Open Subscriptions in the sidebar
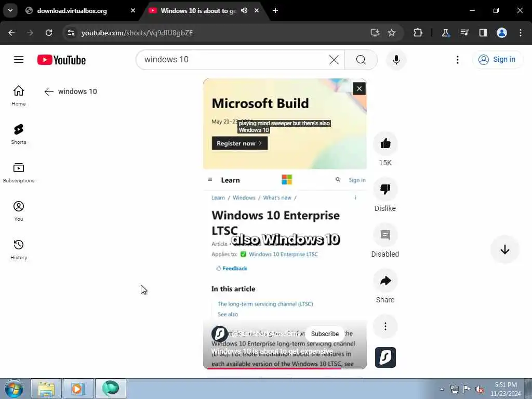Image resolution: width=532 pixels, height=399 pixels. tap(19, 172)
